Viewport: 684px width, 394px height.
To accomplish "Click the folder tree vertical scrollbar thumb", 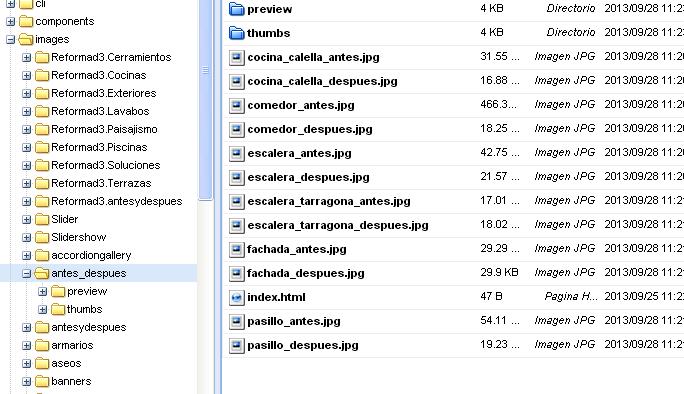I will click(205, 100).
